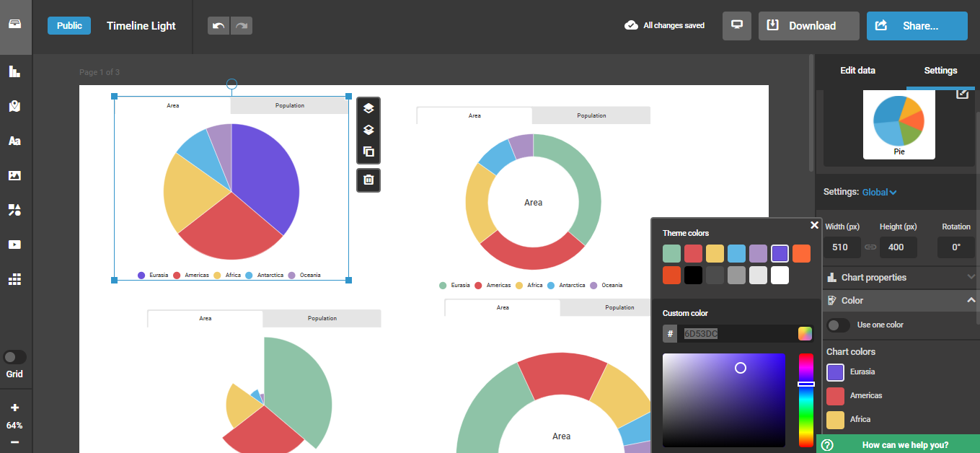
Task: Open the Global settings dropdown
Action: tap(879, 192)
